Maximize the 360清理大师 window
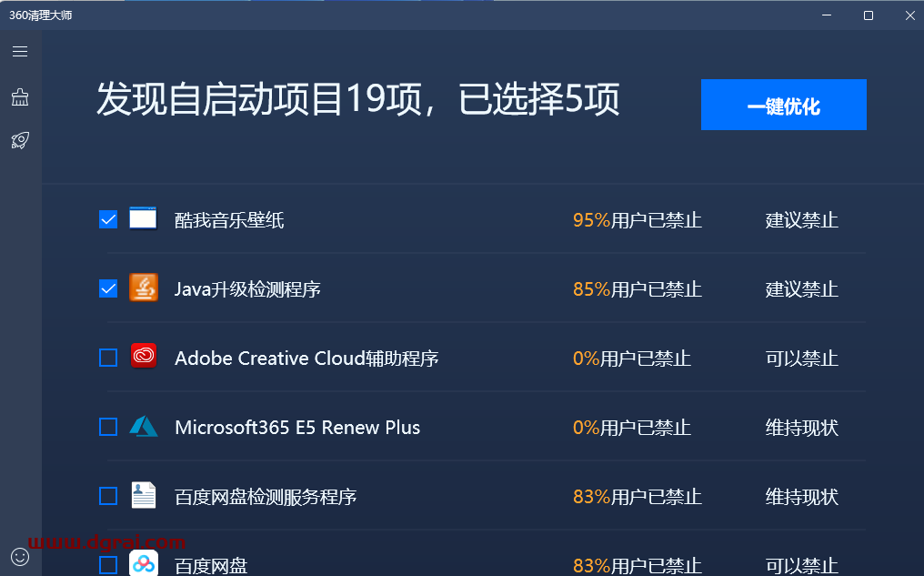This screenshot has height=576, width=924. pos(868,15)
